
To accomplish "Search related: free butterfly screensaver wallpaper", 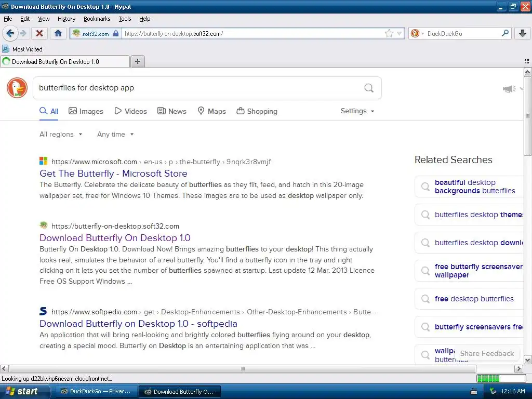I will [x=469, y=271].
